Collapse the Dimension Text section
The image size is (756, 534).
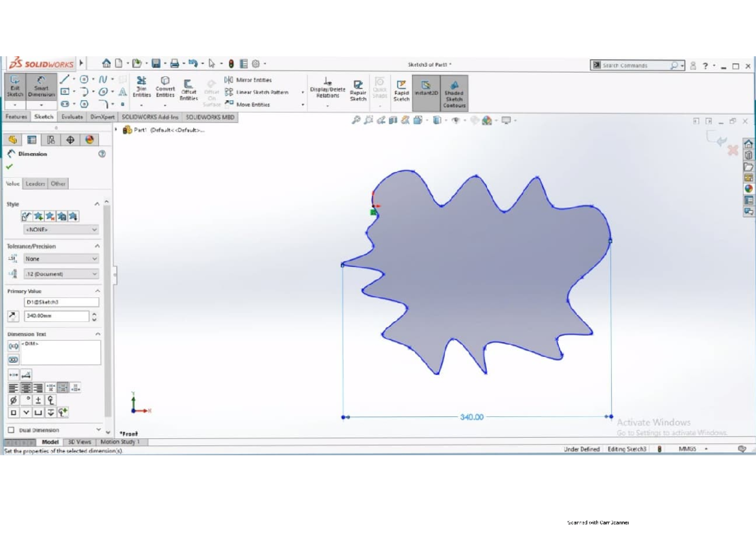pyautogui.click(x=97, y=334)
